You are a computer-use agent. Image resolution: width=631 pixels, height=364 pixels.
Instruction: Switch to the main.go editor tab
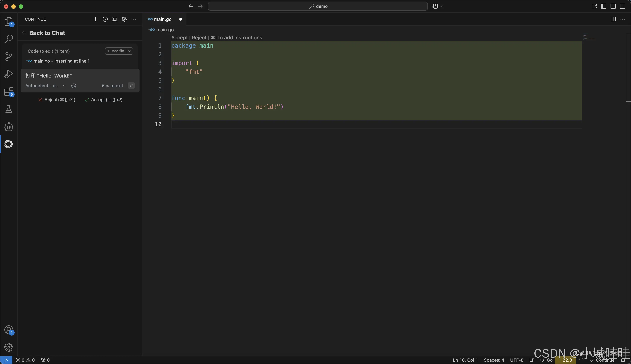point(163,19)
